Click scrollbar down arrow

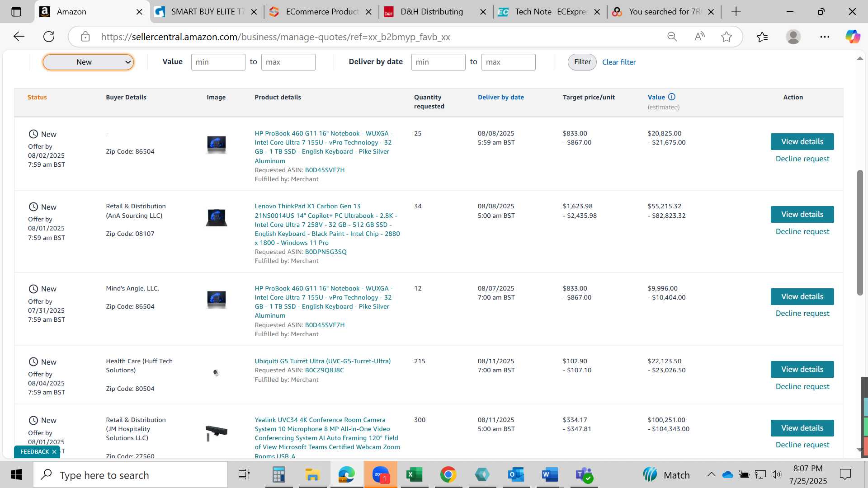(x=860, y=450)
